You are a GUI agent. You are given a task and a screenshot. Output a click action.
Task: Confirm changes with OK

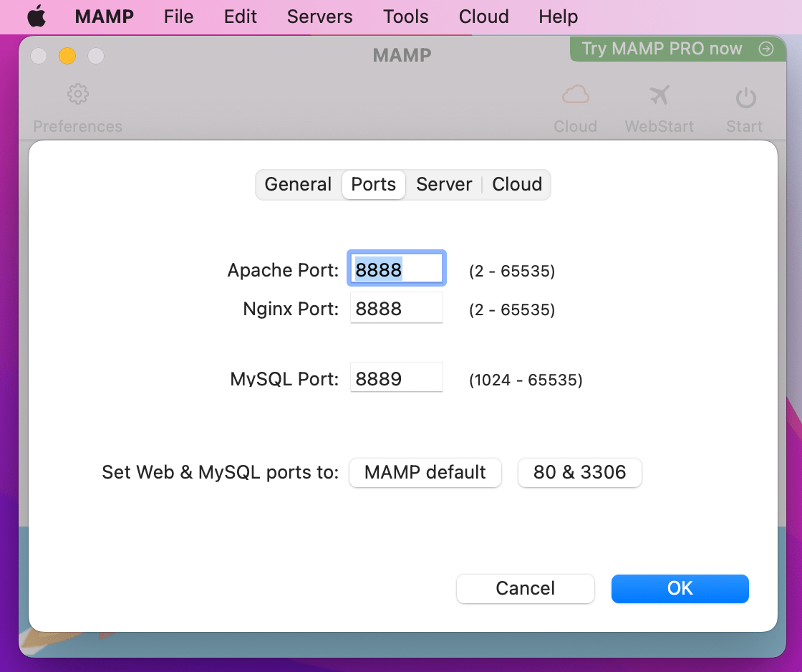coord(680,588)
